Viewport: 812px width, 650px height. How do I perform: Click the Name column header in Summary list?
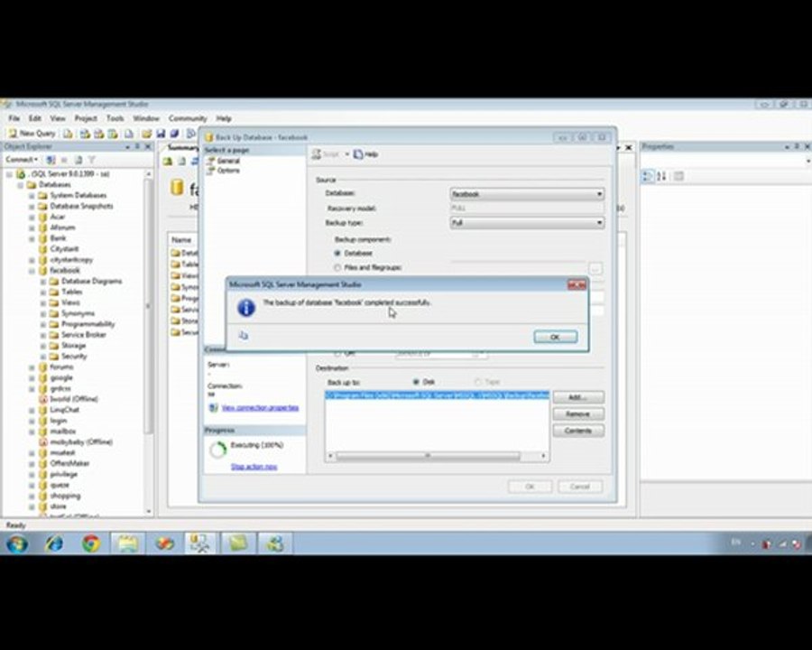tap(181, 240)
